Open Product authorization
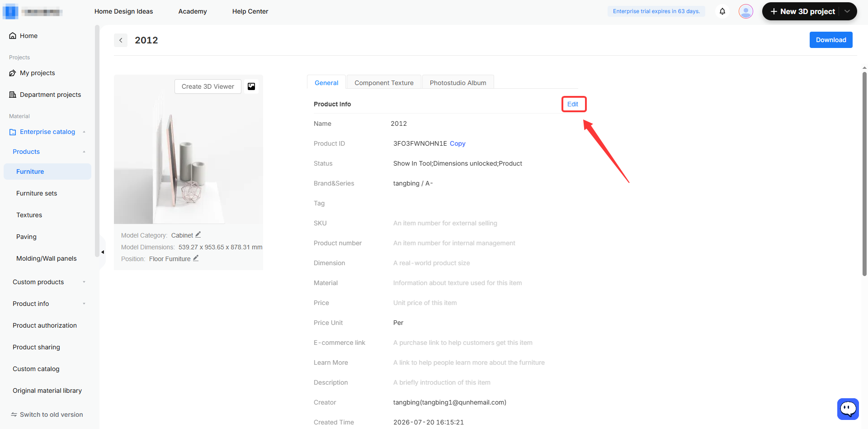The width and height of the screenshot is (868, 429). click(x=45, y=325)
